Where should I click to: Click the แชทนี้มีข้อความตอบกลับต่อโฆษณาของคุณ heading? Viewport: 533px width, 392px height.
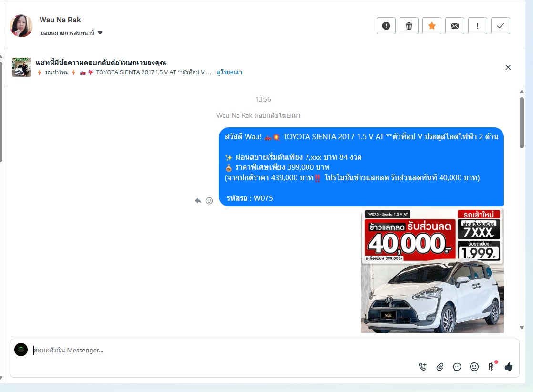pos(101,62)
